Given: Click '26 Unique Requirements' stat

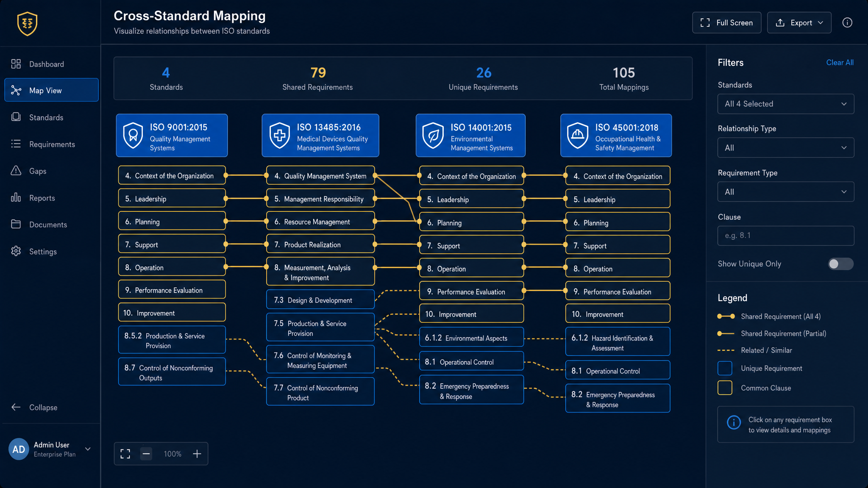Looking at the screenshot, I should click(483, 78).
